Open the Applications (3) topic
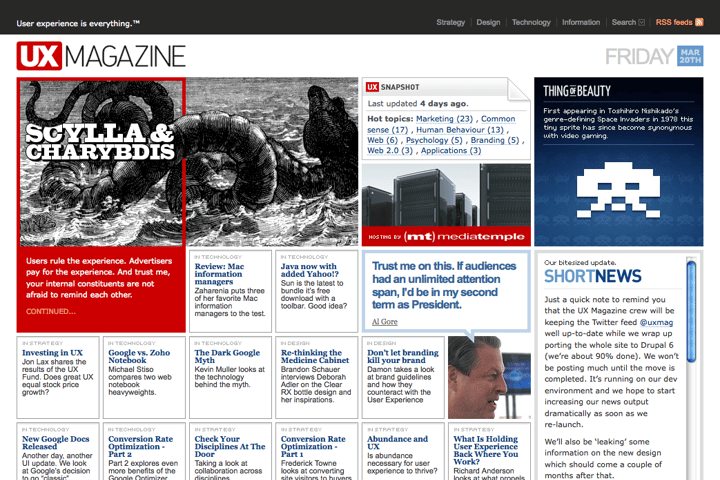 tap(451, 151)
